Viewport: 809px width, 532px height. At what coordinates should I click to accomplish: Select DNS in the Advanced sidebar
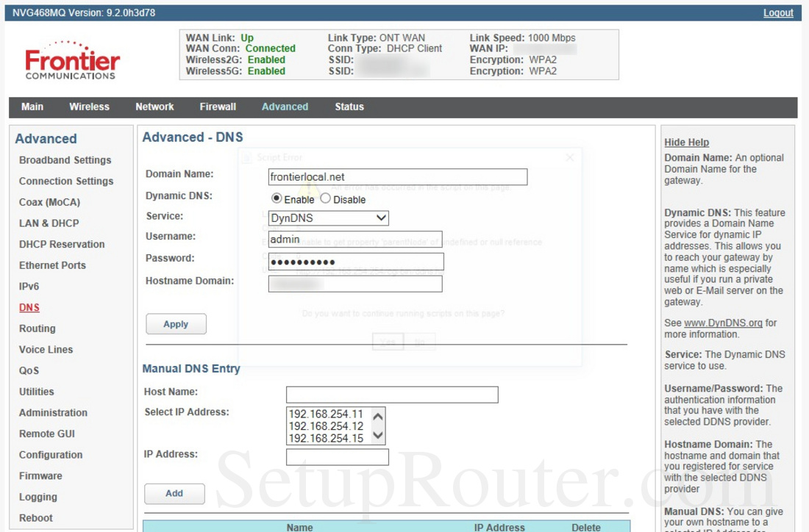click(29, 307)
